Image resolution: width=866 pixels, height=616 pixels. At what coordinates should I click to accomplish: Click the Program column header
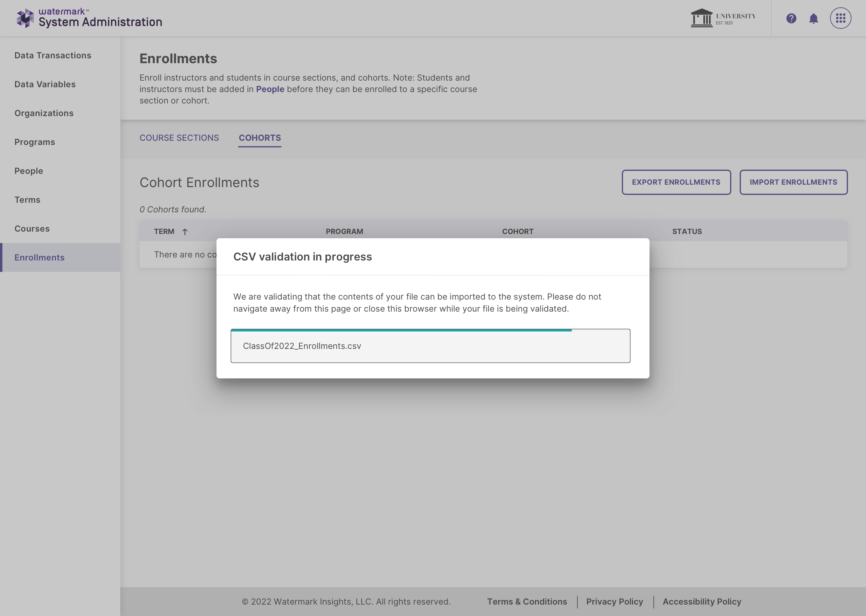click(x=344, y=231)
